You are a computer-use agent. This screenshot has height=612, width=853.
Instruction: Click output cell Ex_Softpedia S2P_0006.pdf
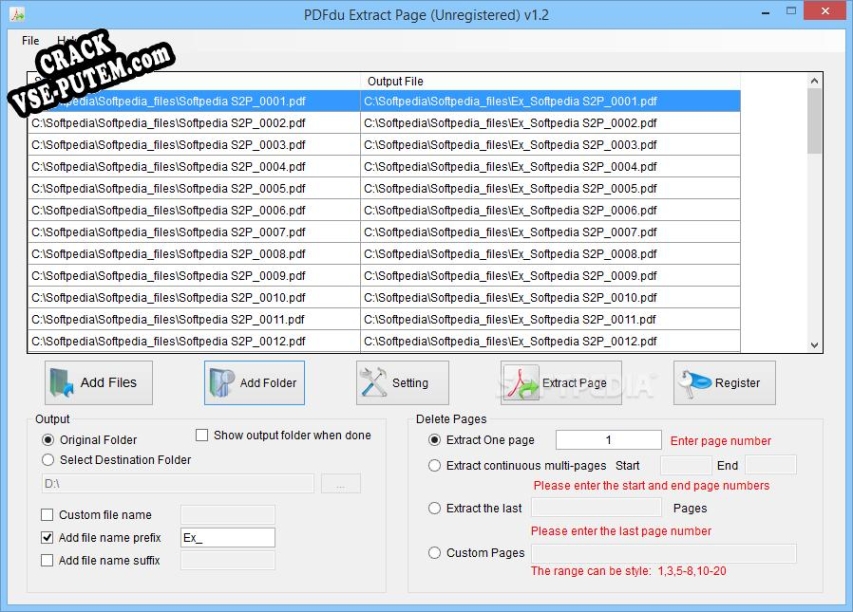pos(550,210)
